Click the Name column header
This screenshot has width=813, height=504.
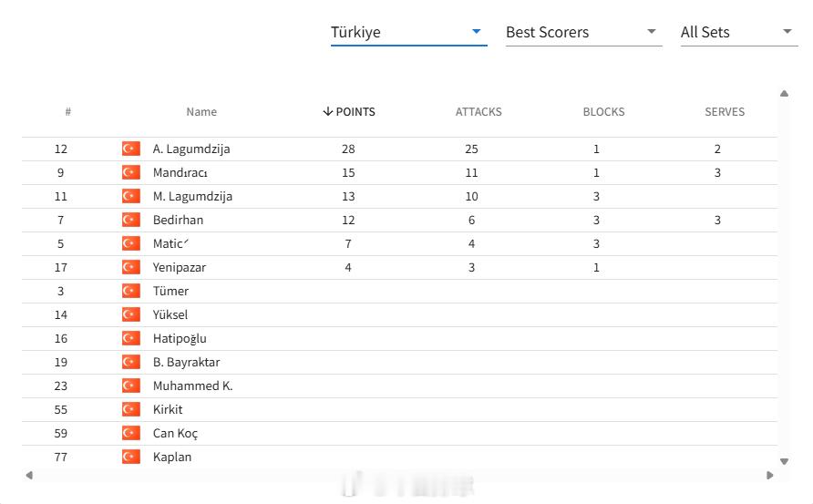(201, 112)
